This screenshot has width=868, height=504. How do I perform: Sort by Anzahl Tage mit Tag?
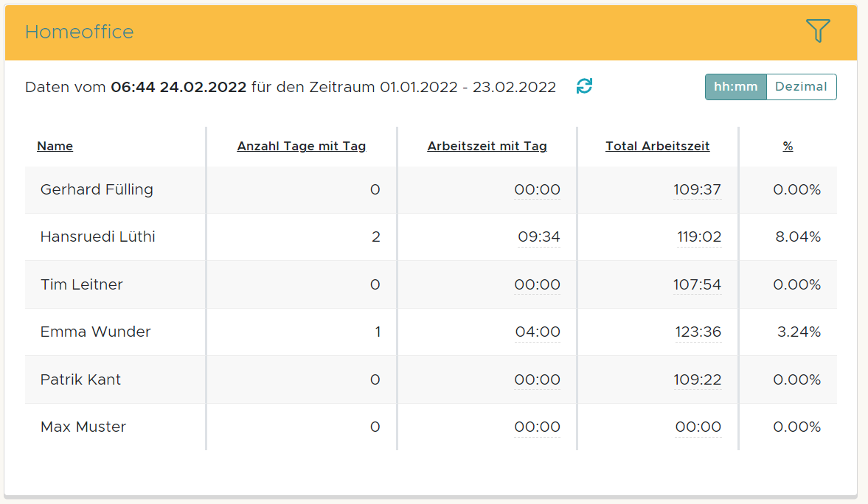pos(301,146)
